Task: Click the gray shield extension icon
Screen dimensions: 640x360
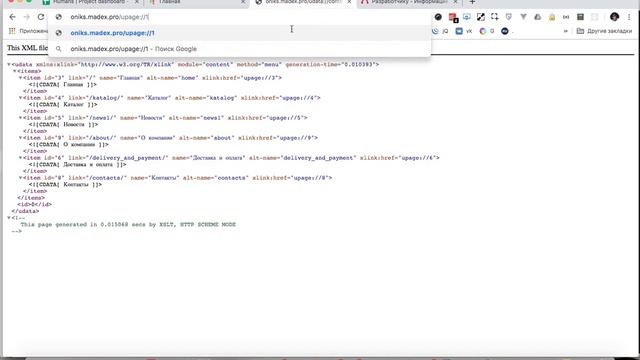Action: tap(509, 17)
